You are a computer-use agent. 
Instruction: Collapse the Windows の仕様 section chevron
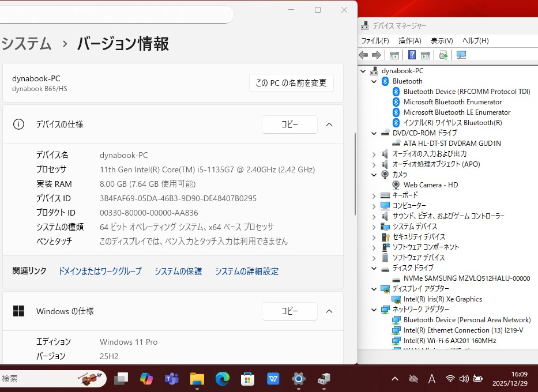click(329, 311)
